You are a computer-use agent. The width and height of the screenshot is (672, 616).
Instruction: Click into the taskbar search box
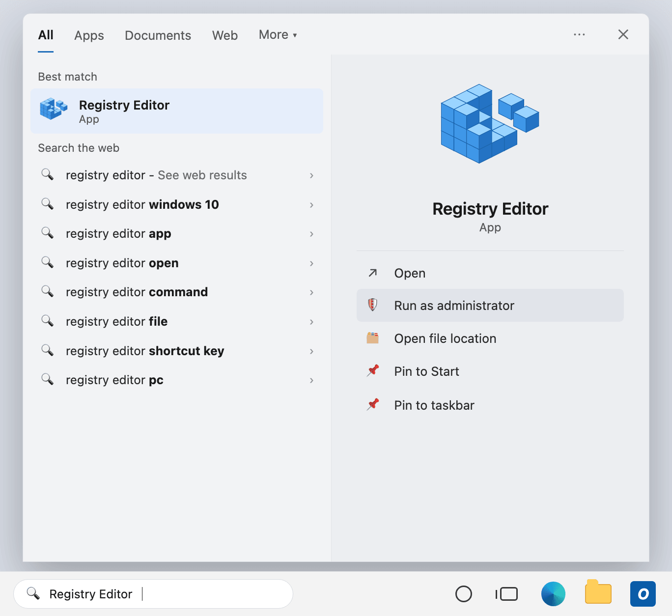(x=153, y=594)
